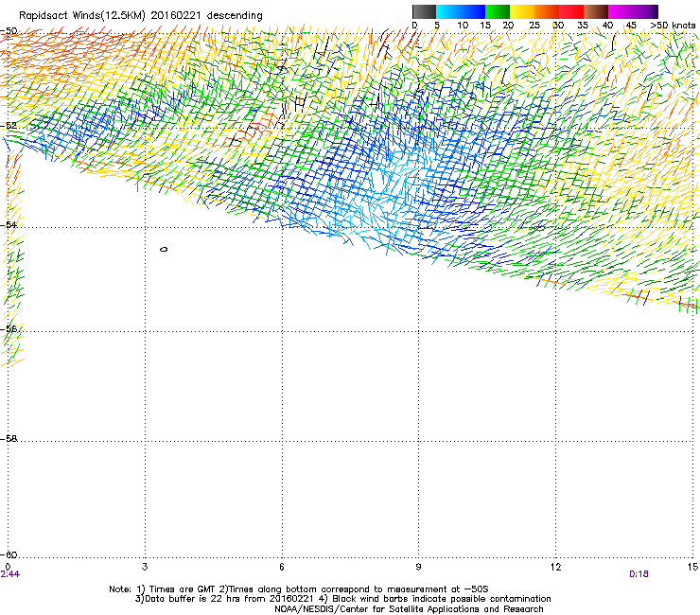Click the magenta 40-45 knots color band

(x=621, y=11)
